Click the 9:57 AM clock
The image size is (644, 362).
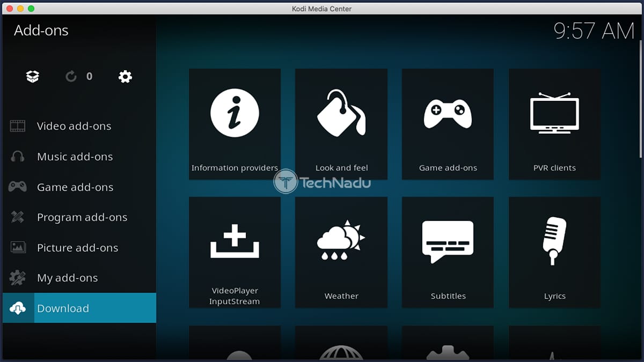594,31
